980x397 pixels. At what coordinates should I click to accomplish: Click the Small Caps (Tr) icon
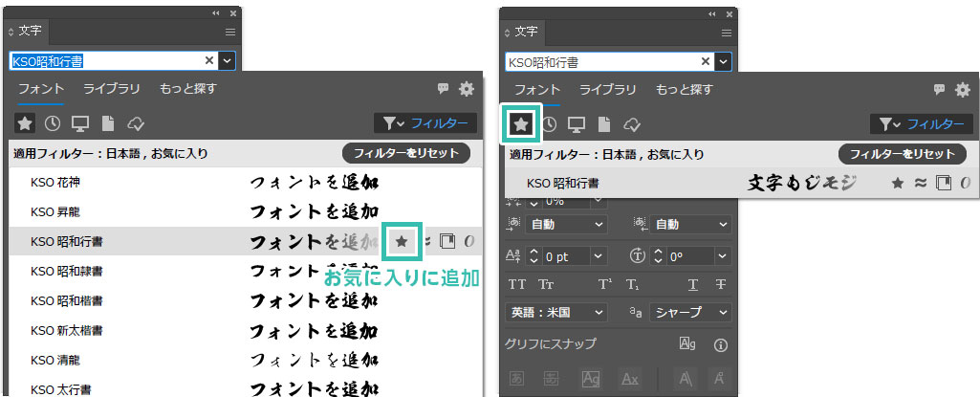point(546,284)
